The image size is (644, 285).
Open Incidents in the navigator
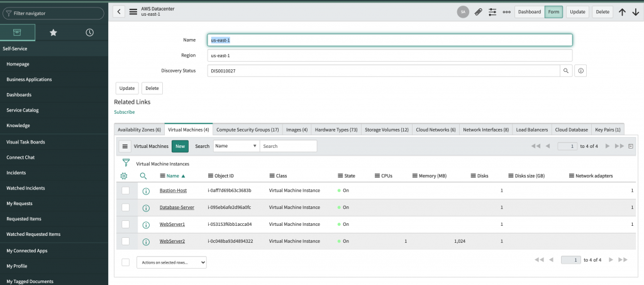pyautogui.click(x=16, y=173)
